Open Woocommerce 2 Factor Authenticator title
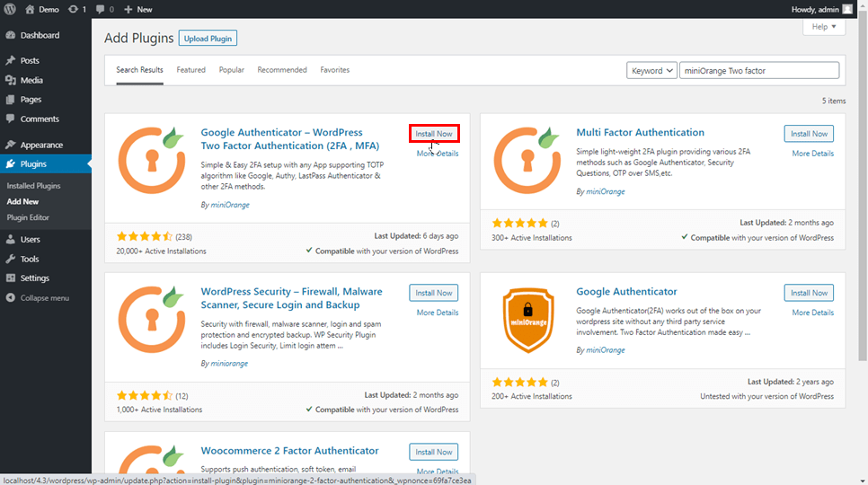868x485 pixels. [289, 451]
